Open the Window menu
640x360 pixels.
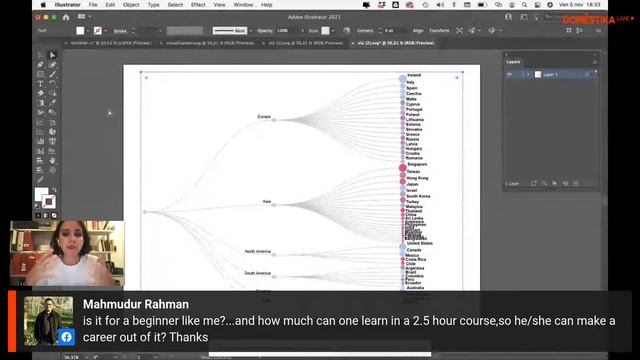[x=243, y=5]
